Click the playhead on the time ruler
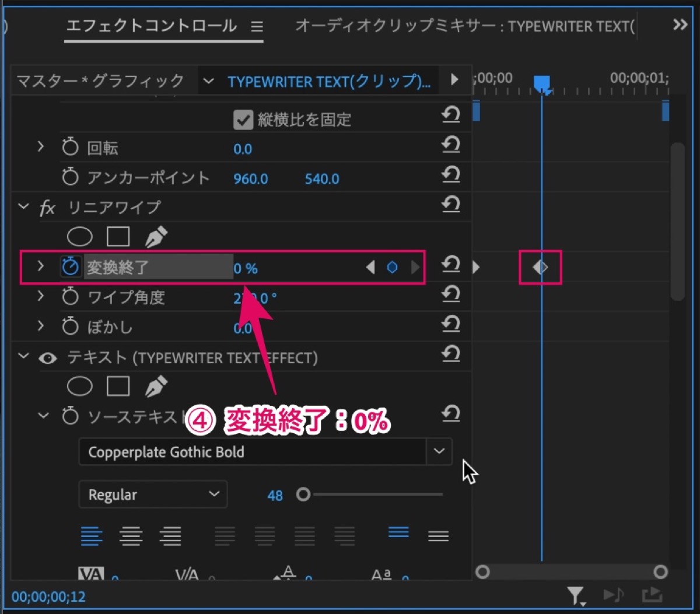 tap(542, 84)
